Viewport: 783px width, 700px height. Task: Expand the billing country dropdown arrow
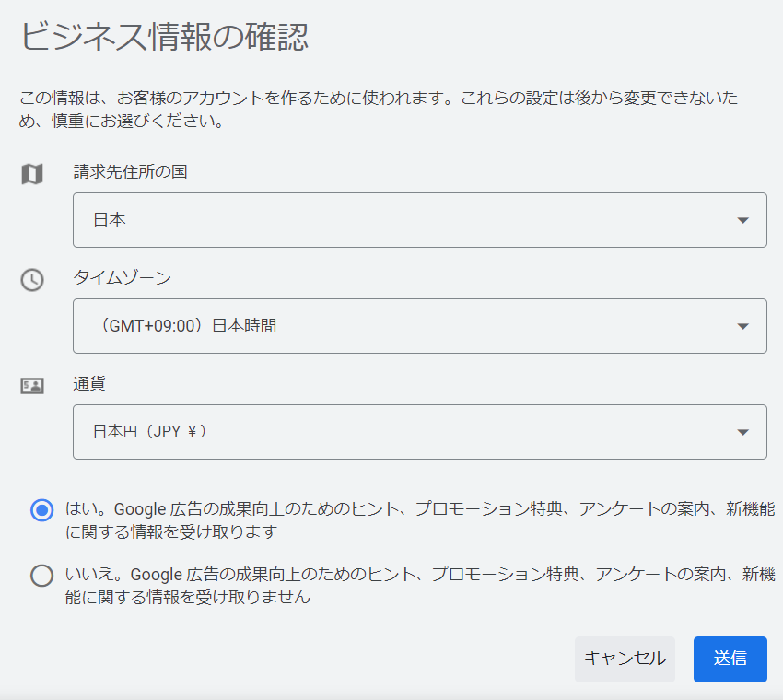742,220
